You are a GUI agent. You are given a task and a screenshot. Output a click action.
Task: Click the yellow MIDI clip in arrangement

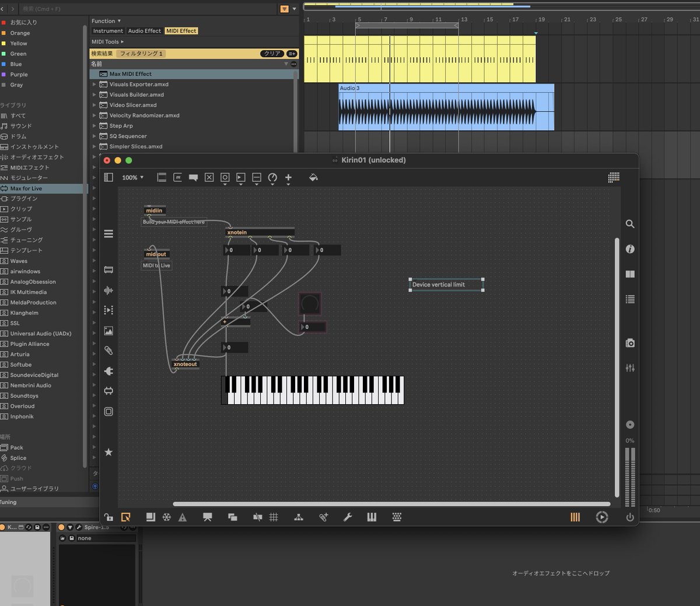[419, 59]
